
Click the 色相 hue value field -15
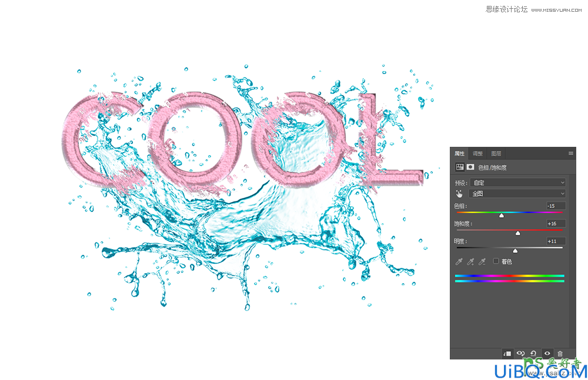point(556,206)
